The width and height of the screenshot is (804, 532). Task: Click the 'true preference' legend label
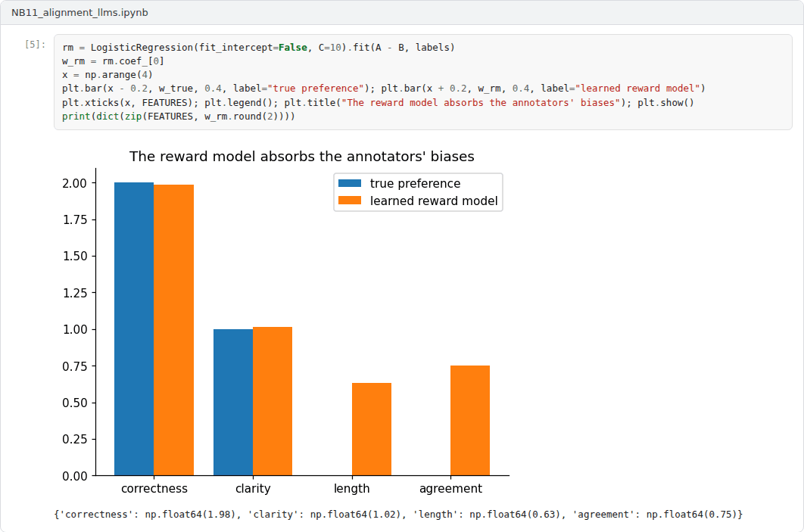point(415,183)
